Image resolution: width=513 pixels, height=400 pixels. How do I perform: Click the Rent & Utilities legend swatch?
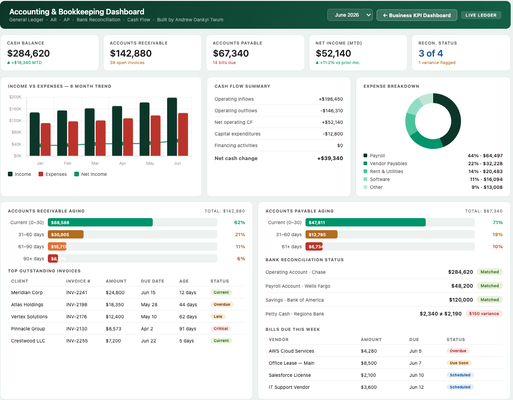[x=365, y=171]
